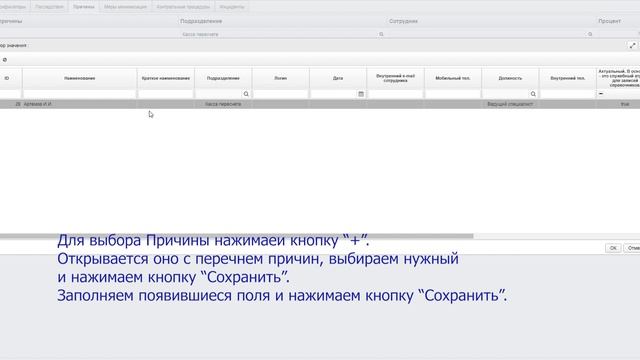Click the background Касса пересчета field

point(278,34)
